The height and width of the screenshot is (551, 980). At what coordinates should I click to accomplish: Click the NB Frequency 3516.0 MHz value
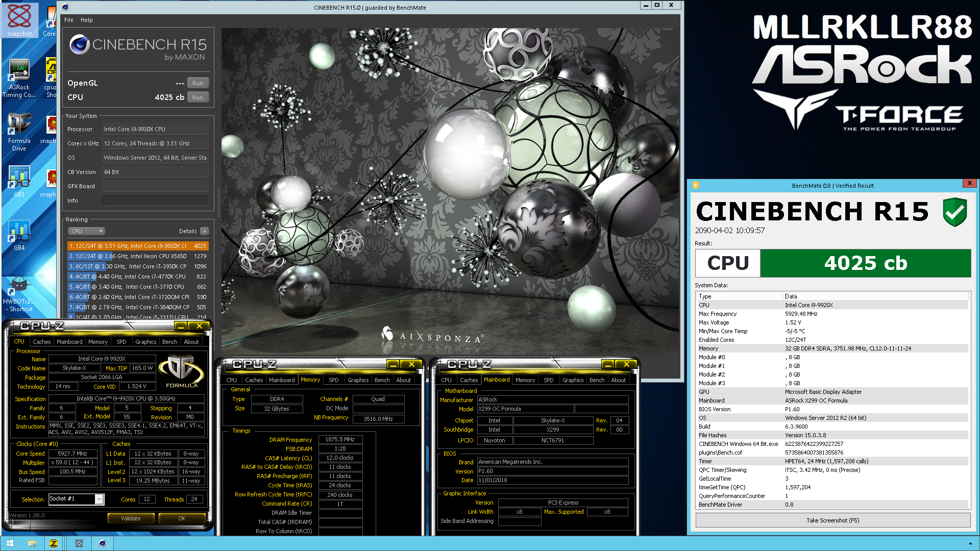tap(378, 419)
